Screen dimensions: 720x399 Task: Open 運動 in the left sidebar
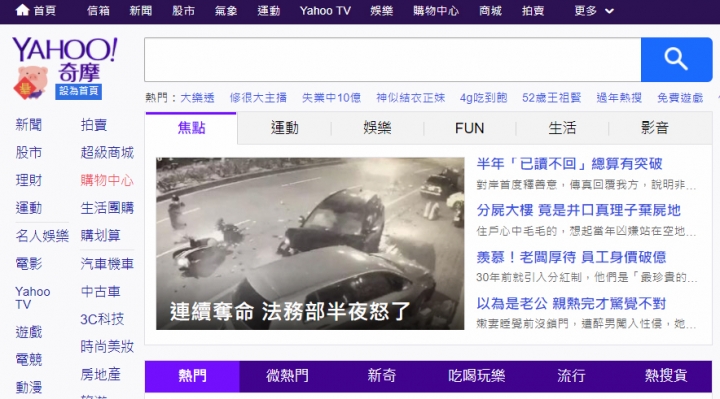tap(28, 208)
